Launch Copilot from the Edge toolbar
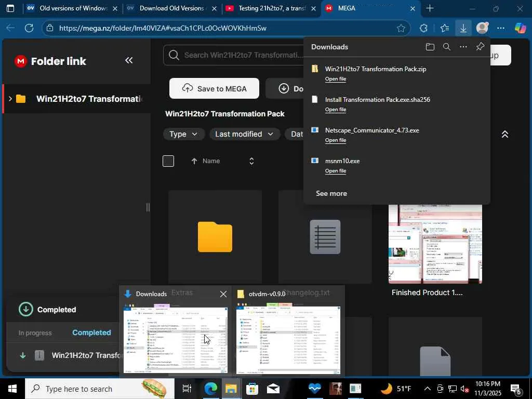The height and width of the screenshot is (399, 532). coord(520,28)
